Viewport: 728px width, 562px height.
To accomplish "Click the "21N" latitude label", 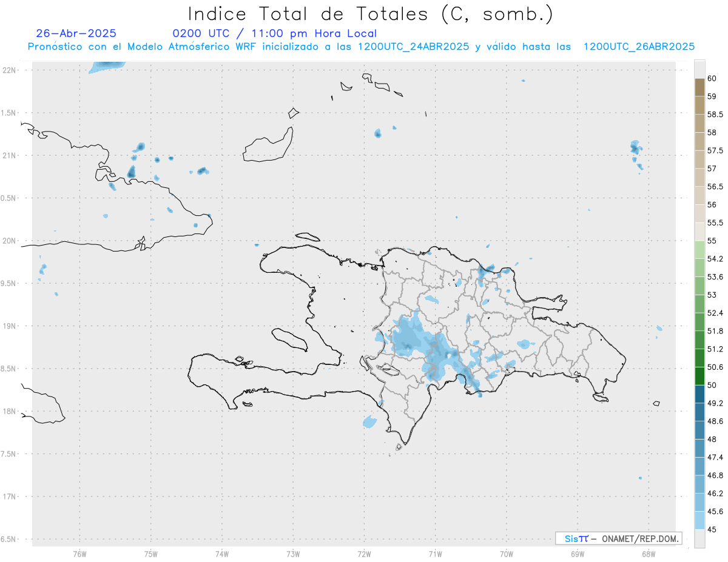I will tap(8, 156).
